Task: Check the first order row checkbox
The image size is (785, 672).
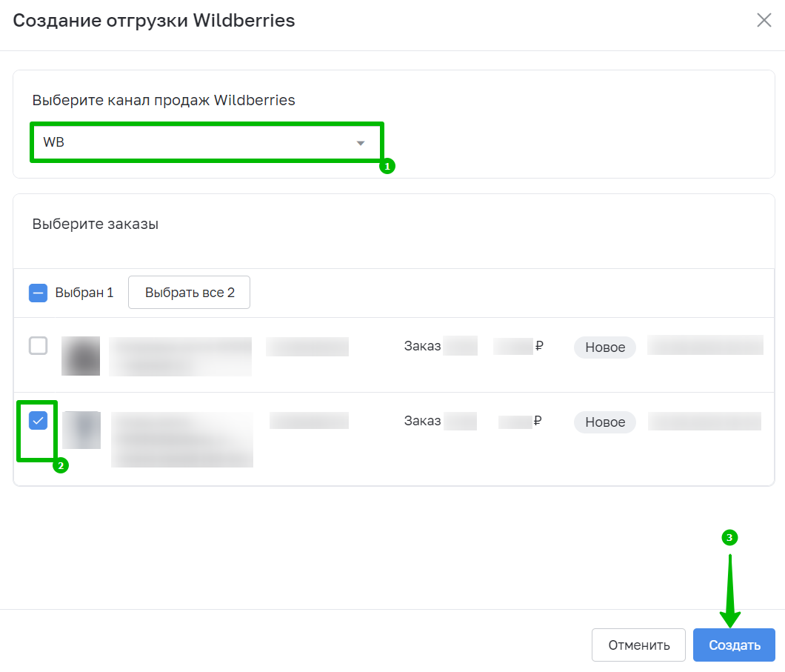Action: pos(38,345)
